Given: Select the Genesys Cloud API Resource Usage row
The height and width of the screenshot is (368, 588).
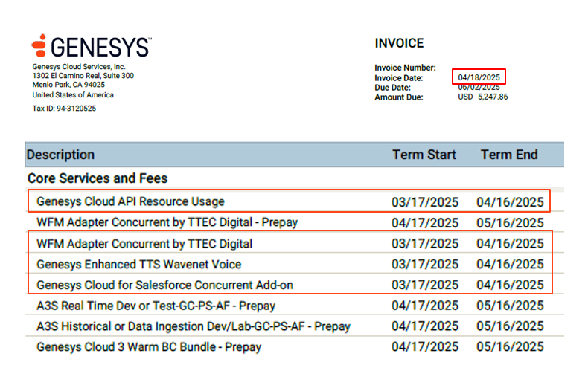Looking at the screenshot, I should coord(130,201).
